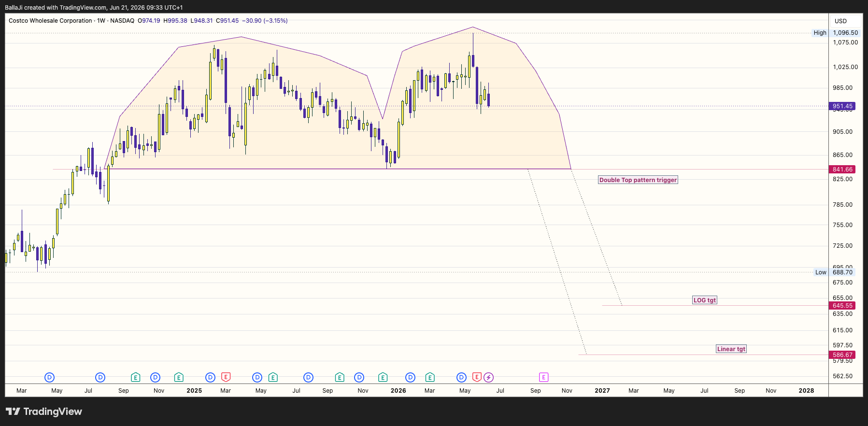Click the open value O974.19

(149, 21)
